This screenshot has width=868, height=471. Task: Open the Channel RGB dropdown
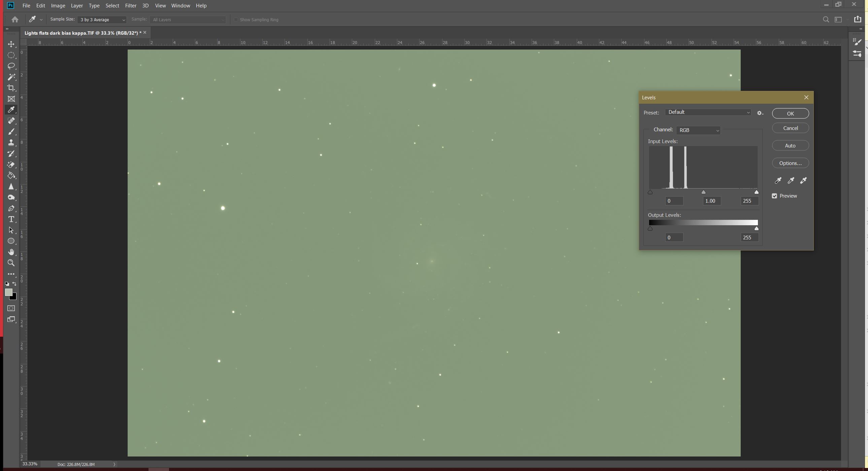[698, 130]
